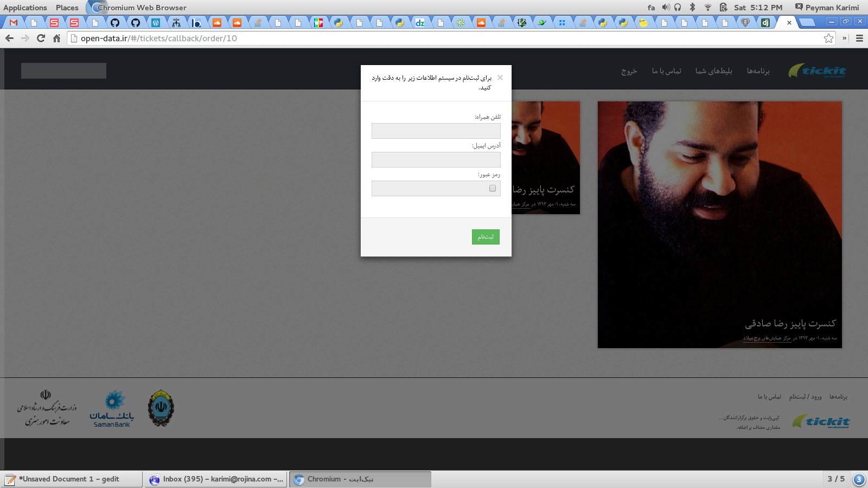Viewport: 868px width, 488px height.
Task: Open the تماس با ما header link
Action: pos(667,71)
